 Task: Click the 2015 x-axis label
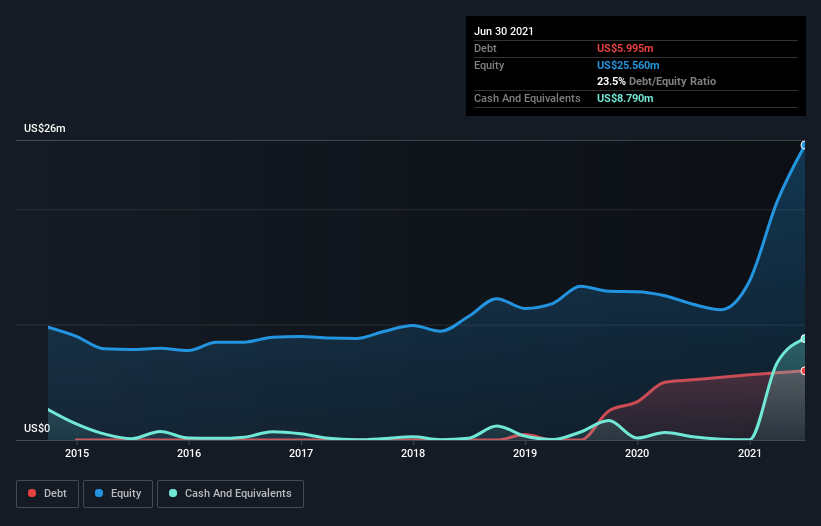pos(77,453)
